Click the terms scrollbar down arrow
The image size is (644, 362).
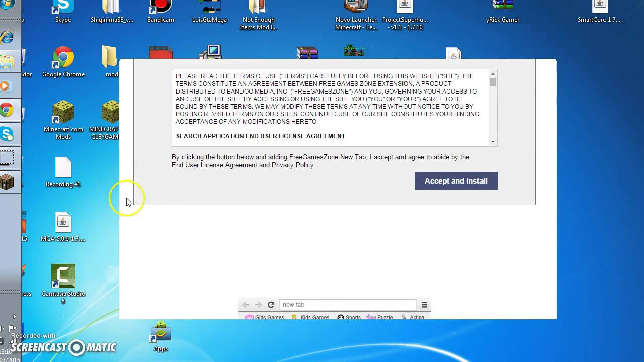pos(493,142)
